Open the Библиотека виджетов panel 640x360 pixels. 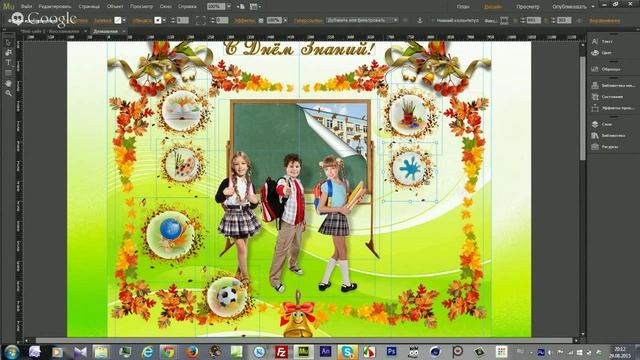coord(612,85)
